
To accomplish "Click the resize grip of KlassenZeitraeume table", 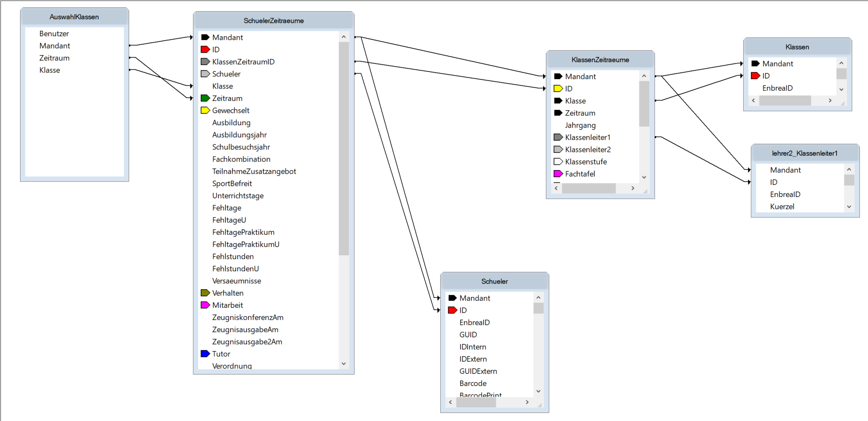I will tap(645, 191).
